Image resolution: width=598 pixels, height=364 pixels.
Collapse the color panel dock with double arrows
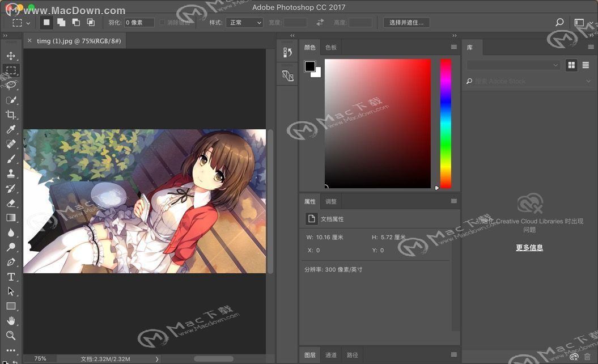(454, 36)
